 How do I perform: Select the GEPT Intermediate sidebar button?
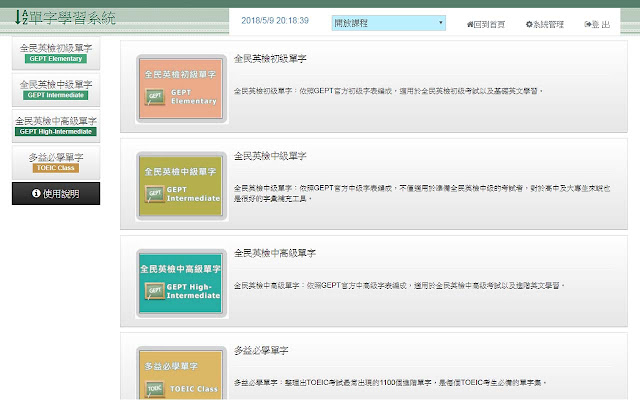(x=56, y=90)
